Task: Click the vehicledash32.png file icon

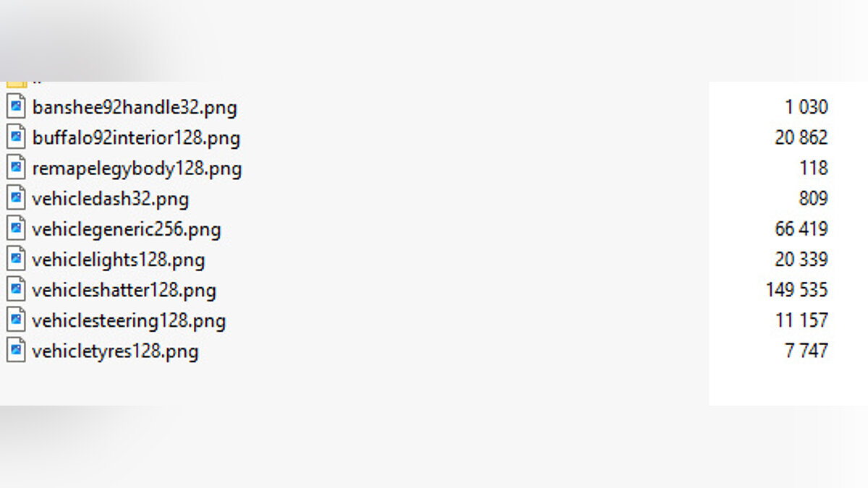Action: (x=16, y=198)
